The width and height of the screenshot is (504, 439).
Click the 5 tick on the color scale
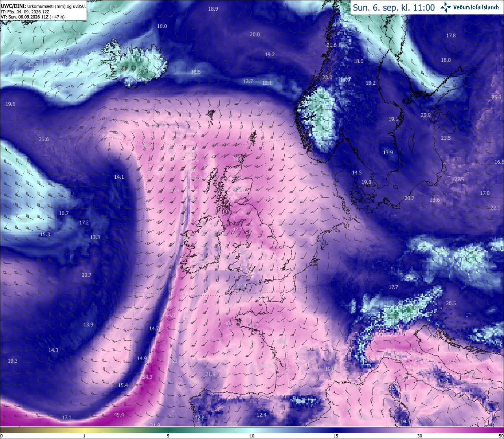coord(168,436)
